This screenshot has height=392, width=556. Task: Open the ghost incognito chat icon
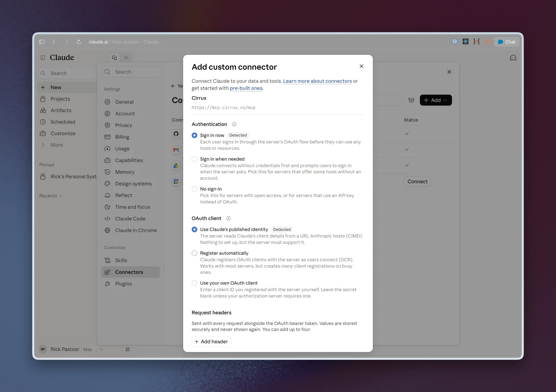coord(513,58)
